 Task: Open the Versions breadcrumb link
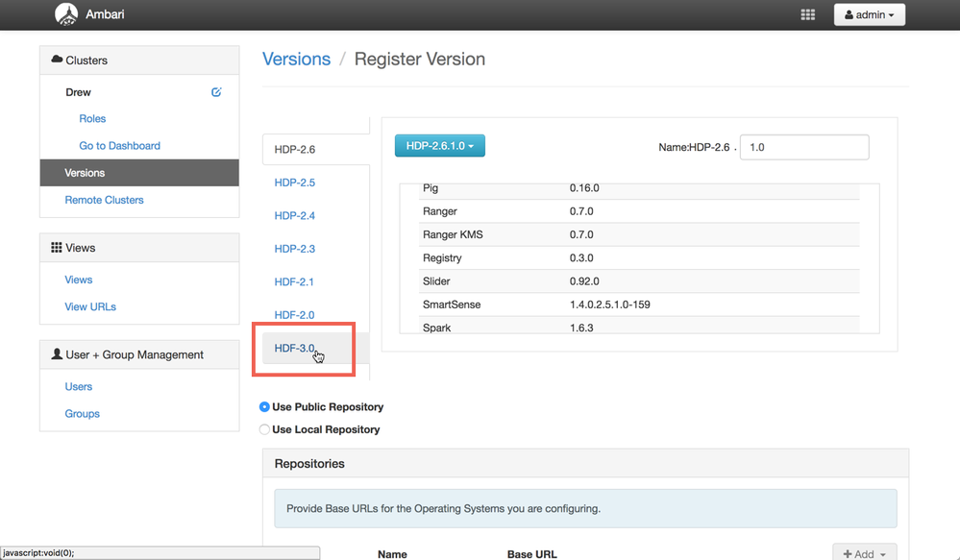[x=296, y=59]
